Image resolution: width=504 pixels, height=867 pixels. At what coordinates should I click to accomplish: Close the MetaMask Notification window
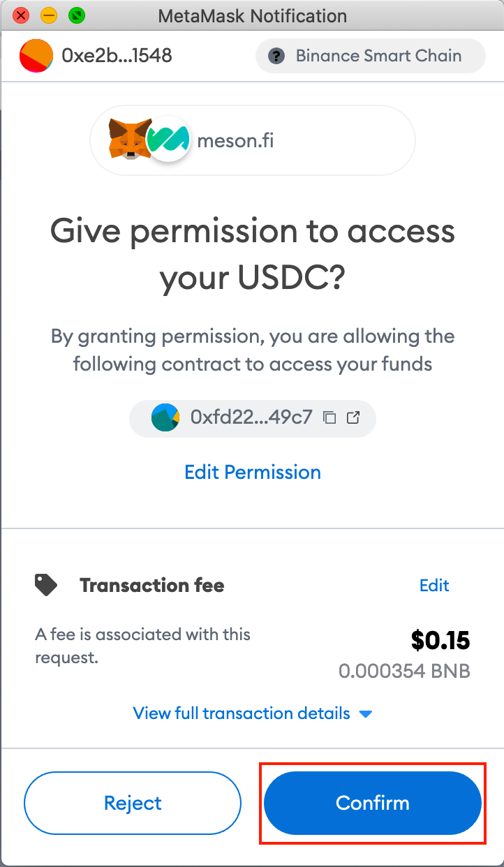point(21,15)
